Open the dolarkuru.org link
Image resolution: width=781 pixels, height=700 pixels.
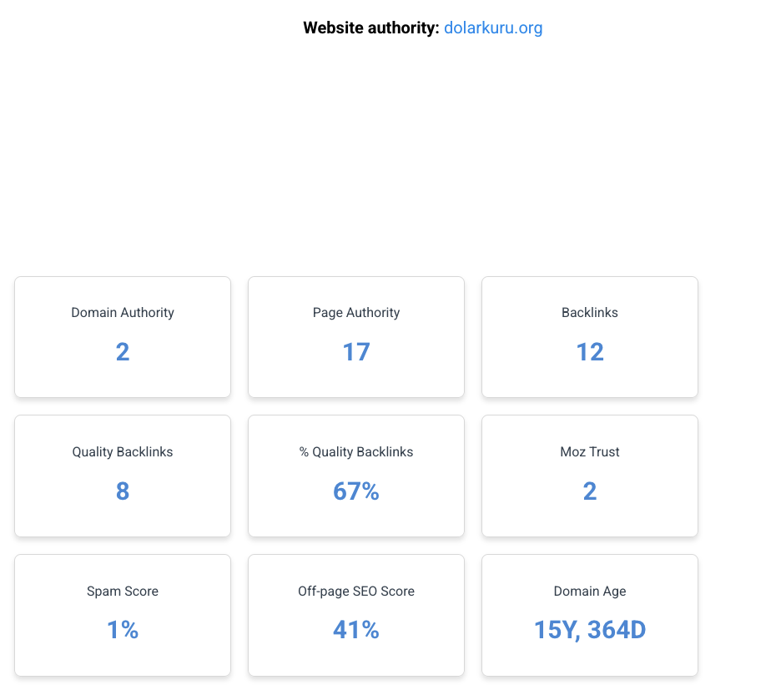(x=492, y=28)
